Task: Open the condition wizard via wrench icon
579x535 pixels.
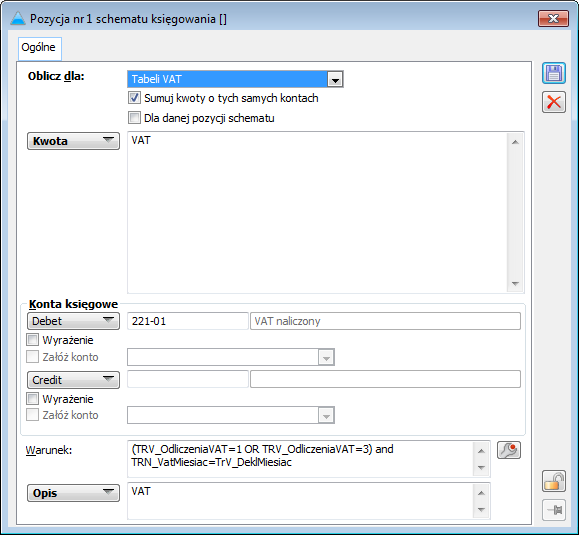Action: (x=508, y=450)
